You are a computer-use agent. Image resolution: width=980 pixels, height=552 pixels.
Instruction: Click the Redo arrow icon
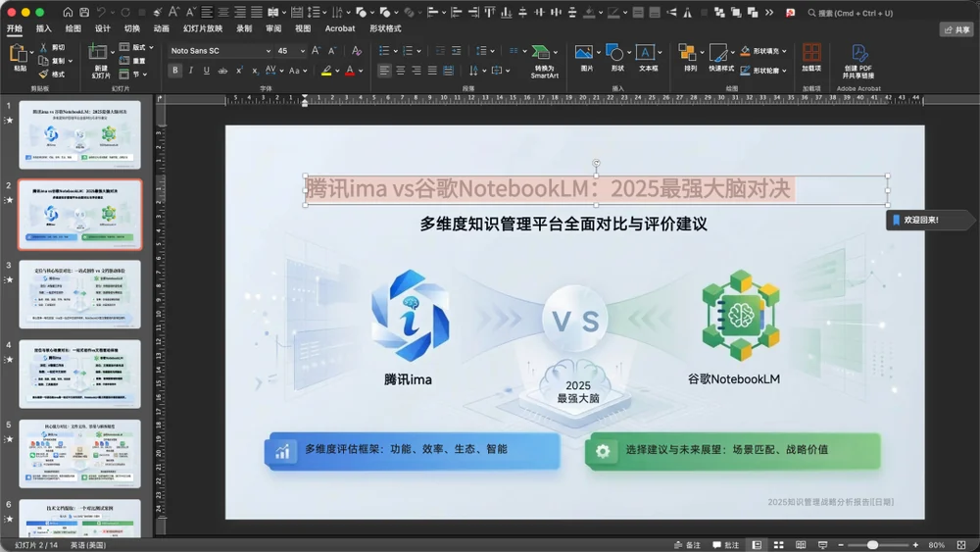pyautogui.click(x=125, y=13)
